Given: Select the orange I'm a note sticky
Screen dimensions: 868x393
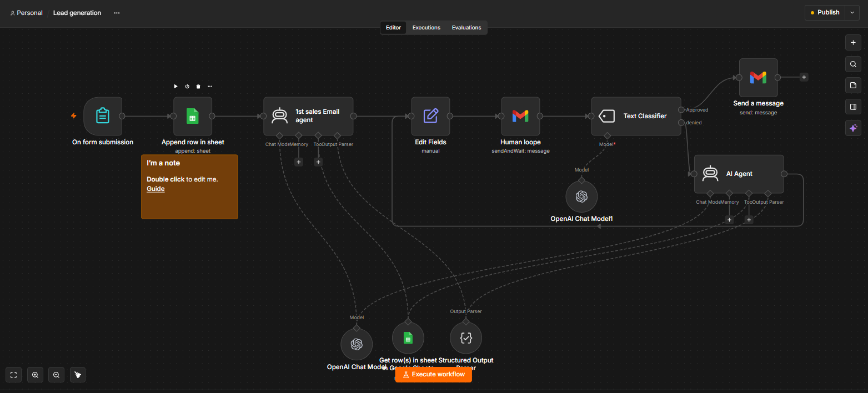Looking at the screenshot, I should (189, 187).
